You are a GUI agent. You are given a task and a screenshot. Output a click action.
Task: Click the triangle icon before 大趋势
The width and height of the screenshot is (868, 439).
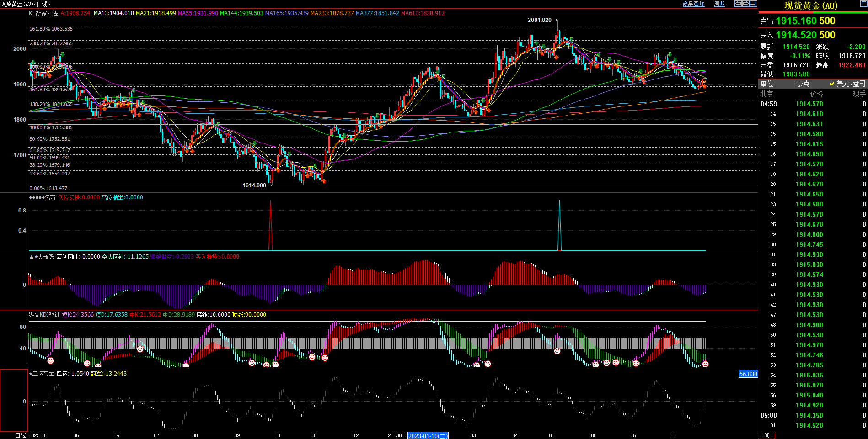point(31,257)
